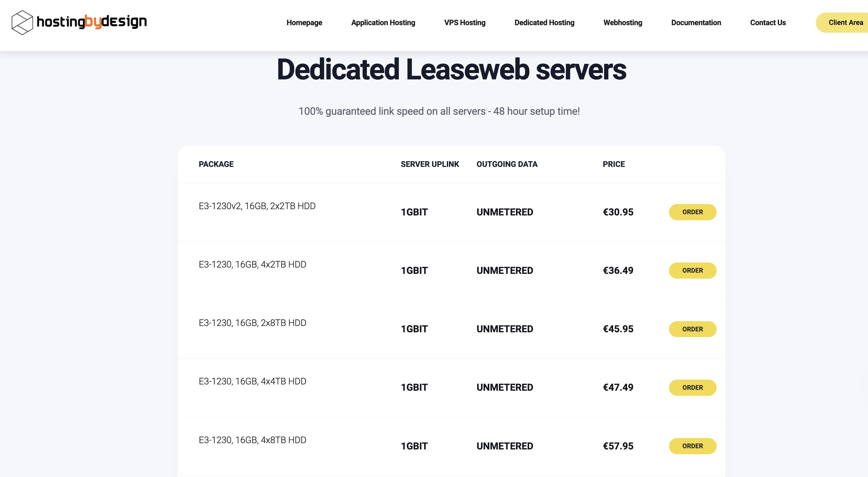Screen dimensions: 868x477
Task: Click the guaranteed link speed subtitle text
Action: pos(439,111)
